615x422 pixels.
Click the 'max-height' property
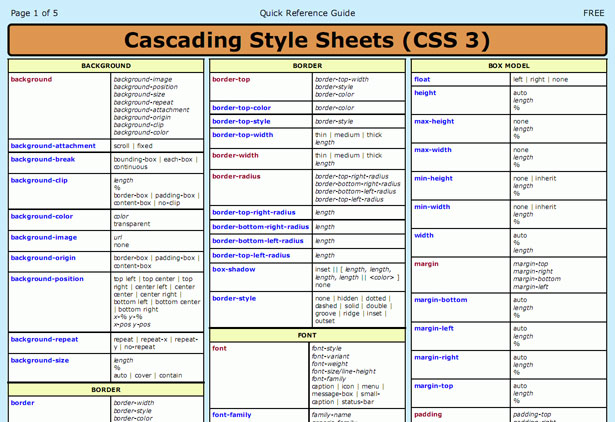tap(434, 121)
